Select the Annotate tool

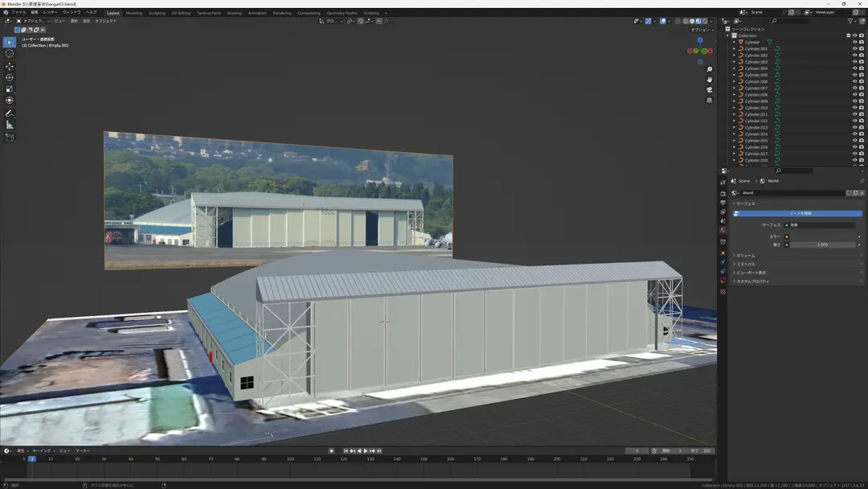click(10, 113)
